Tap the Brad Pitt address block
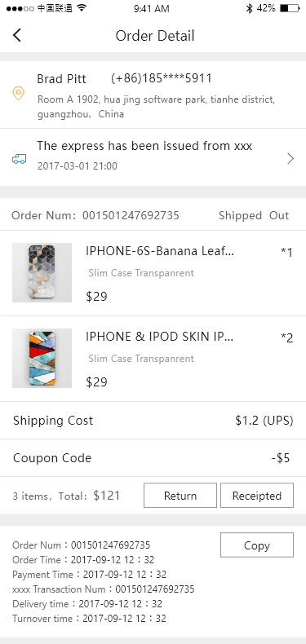This screenshot has width=306, height=644. tap(153, 95)
